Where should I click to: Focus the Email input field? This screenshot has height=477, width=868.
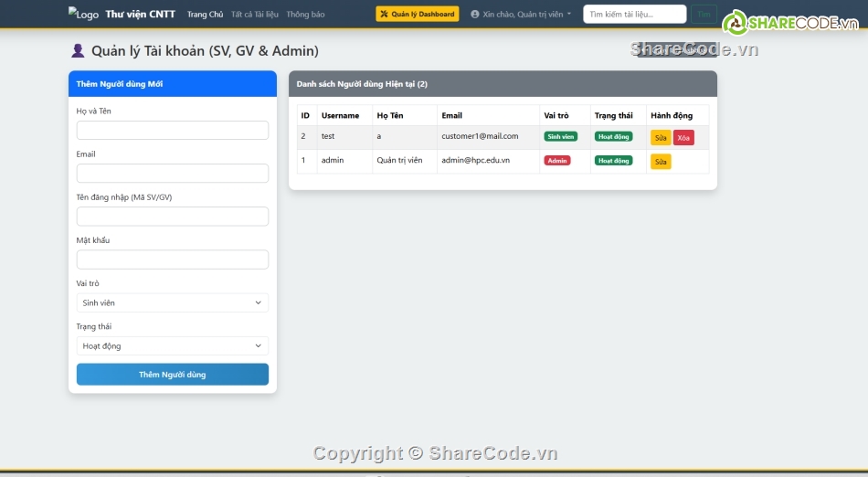click(x=173, y=174)
